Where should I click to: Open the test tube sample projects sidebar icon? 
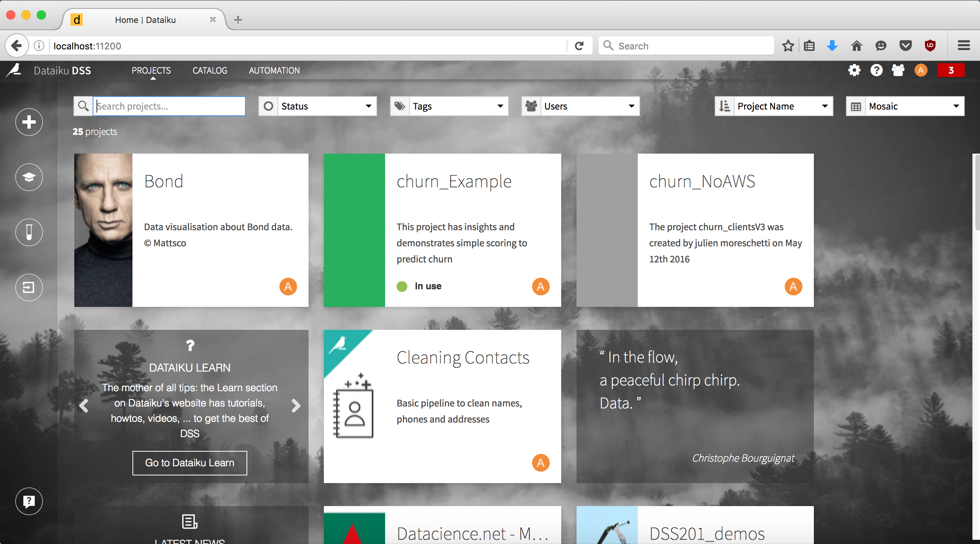(29, 232)
